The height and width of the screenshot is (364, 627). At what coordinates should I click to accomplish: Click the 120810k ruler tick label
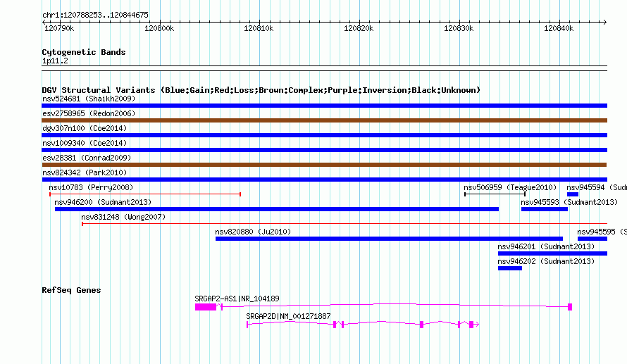pyautogui.click(x=259, y=28)
